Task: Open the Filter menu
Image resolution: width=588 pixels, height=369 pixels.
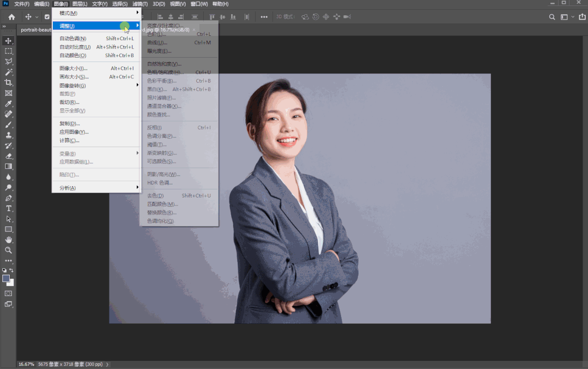Action: click(140, 4)
